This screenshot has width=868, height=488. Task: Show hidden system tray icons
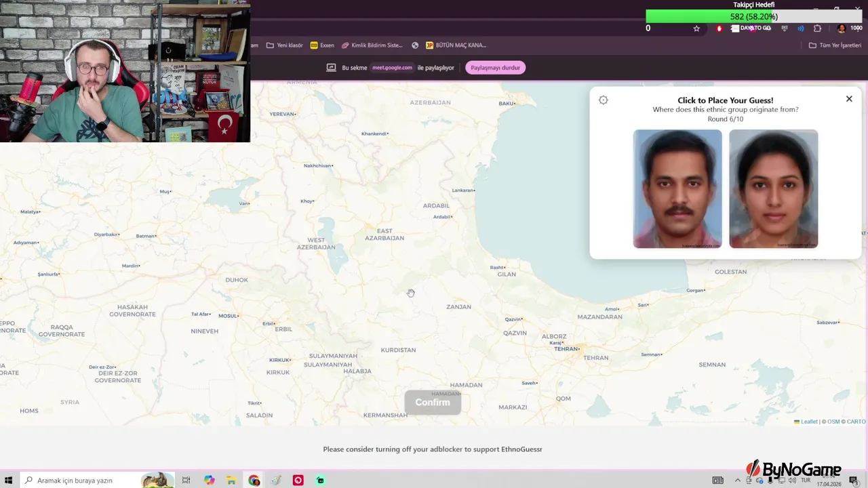click(738, 481)
